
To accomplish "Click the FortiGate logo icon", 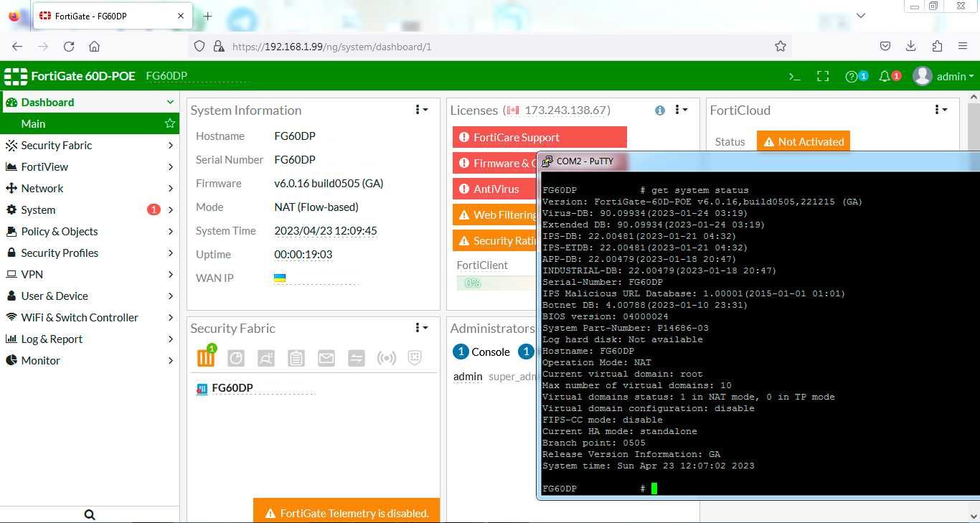I will 16,76.
